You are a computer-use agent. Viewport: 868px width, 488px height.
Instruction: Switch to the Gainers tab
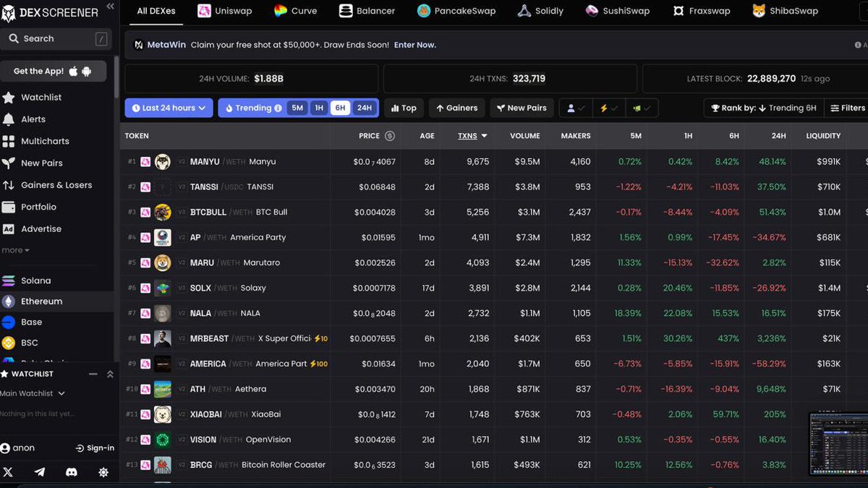pos(456,107)
